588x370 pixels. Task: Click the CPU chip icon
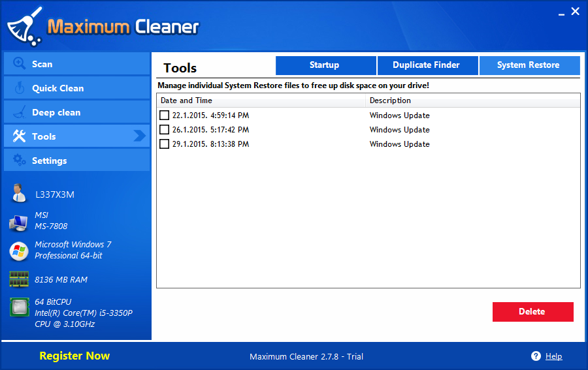pyautogui.click(x=20, y=307)
